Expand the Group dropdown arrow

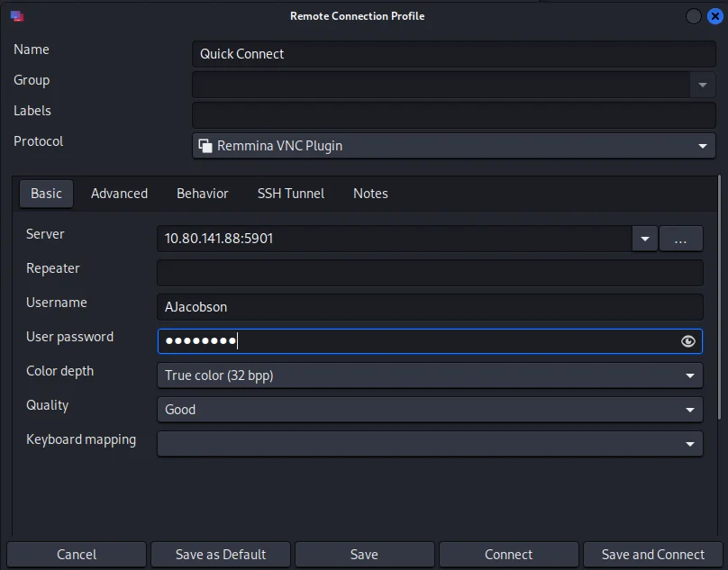click(x=702, y=85)
